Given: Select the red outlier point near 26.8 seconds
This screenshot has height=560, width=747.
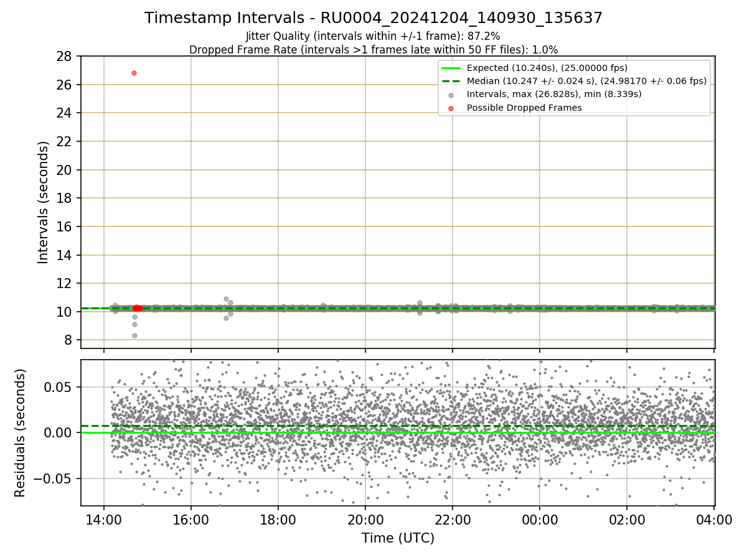Looking at the screenshot, I should tap(134, 73).
